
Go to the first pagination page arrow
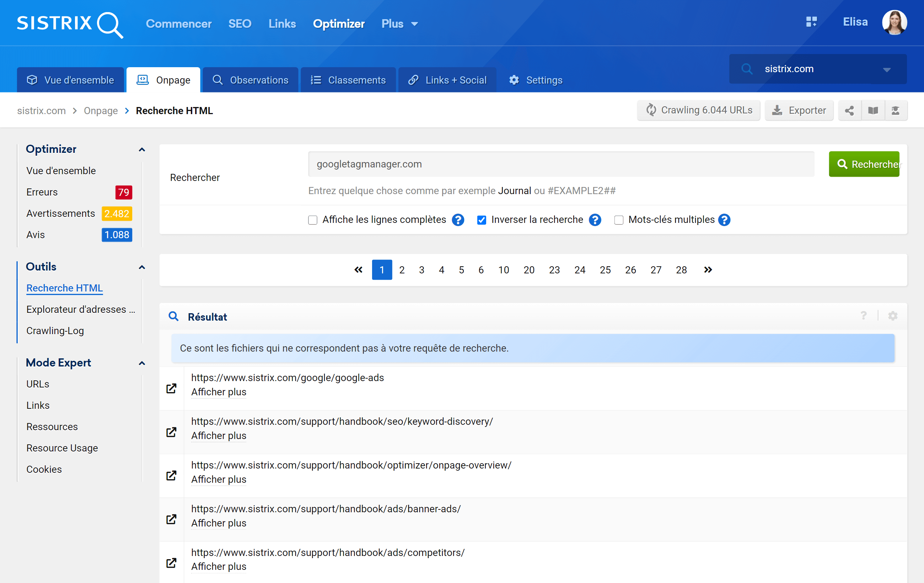[358, 270]
